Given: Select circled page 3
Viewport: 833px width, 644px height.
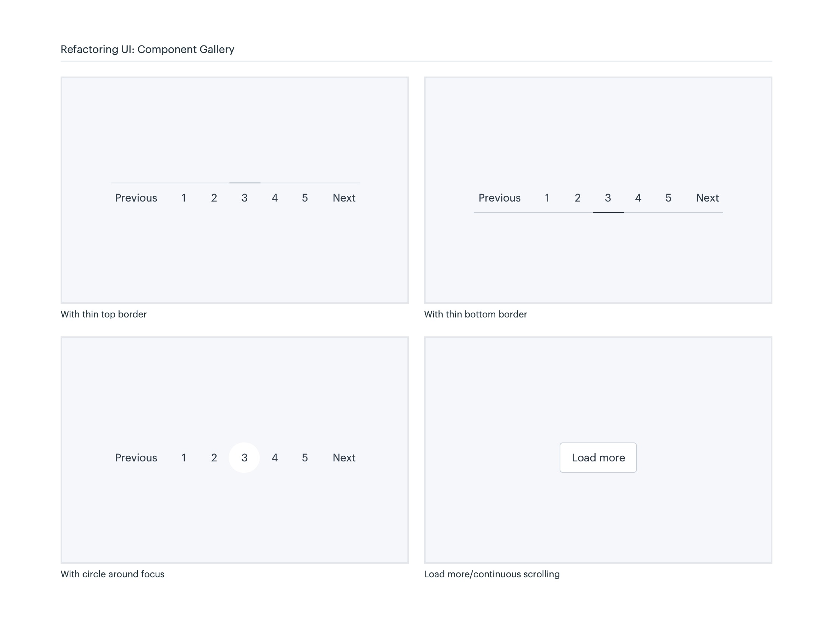Looking at the screenshot, I should [x=245, y=458].
